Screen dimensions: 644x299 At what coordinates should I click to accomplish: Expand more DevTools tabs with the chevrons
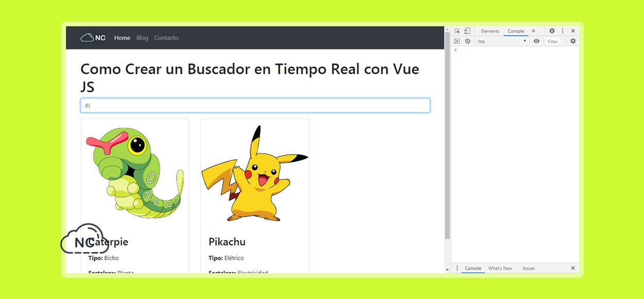(533, 31)
